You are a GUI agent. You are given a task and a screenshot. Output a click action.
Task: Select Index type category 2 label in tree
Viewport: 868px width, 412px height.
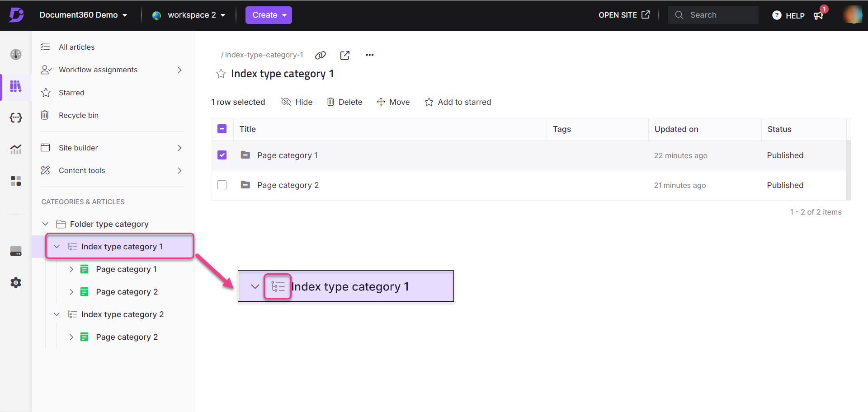tap(123, 314)
